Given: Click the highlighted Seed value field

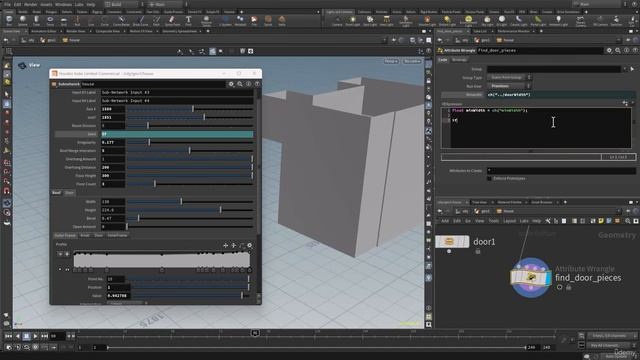Looking at the screenshot, I should [177, 134].
